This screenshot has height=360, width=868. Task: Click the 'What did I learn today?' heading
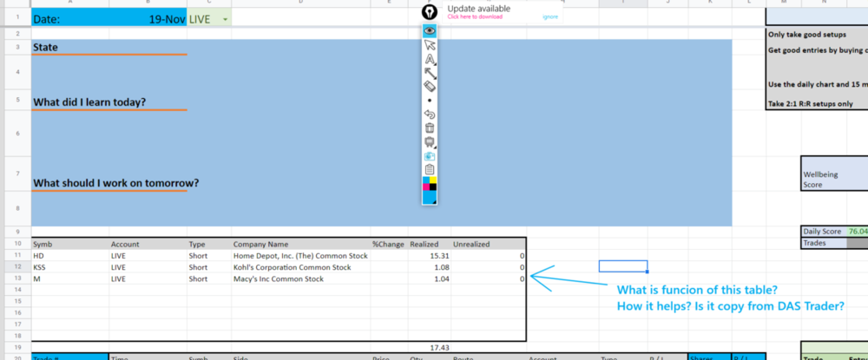click(x=89, y=102)
